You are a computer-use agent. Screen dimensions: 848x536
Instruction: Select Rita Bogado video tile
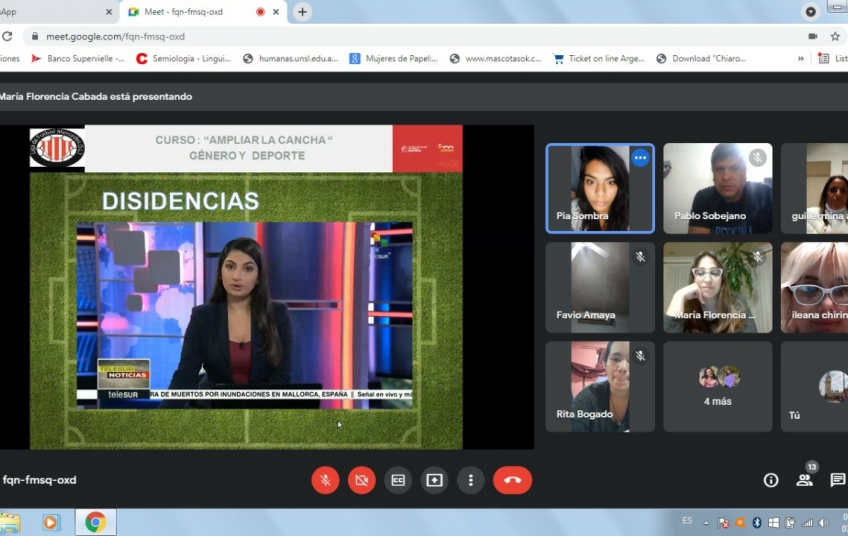pyautogui.click(x=600, y=386)
